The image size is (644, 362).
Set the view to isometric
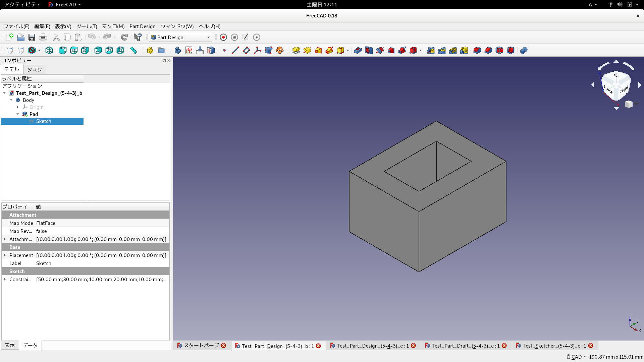click(x=49, y=50)
